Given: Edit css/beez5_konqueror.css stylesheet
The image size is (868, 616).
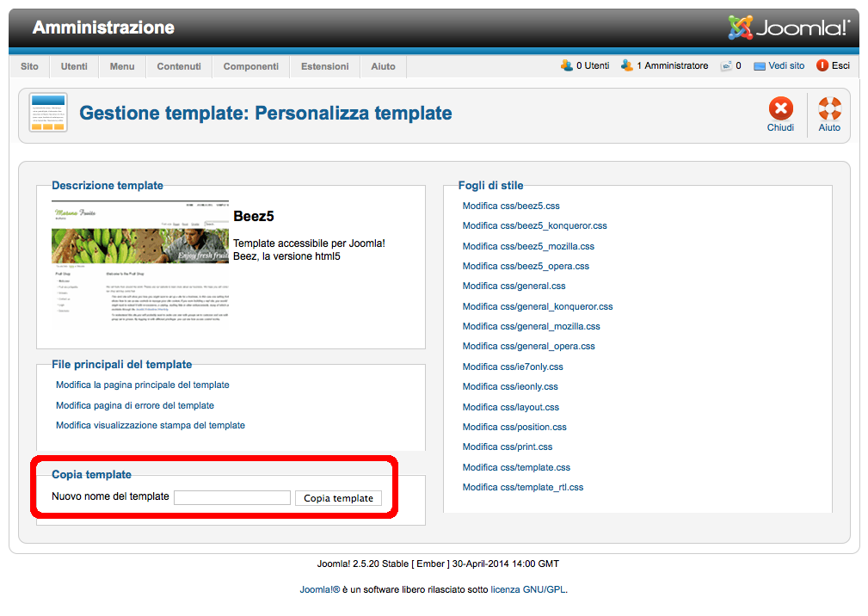Looking at the screenshot, I should (x=535, y=225).
